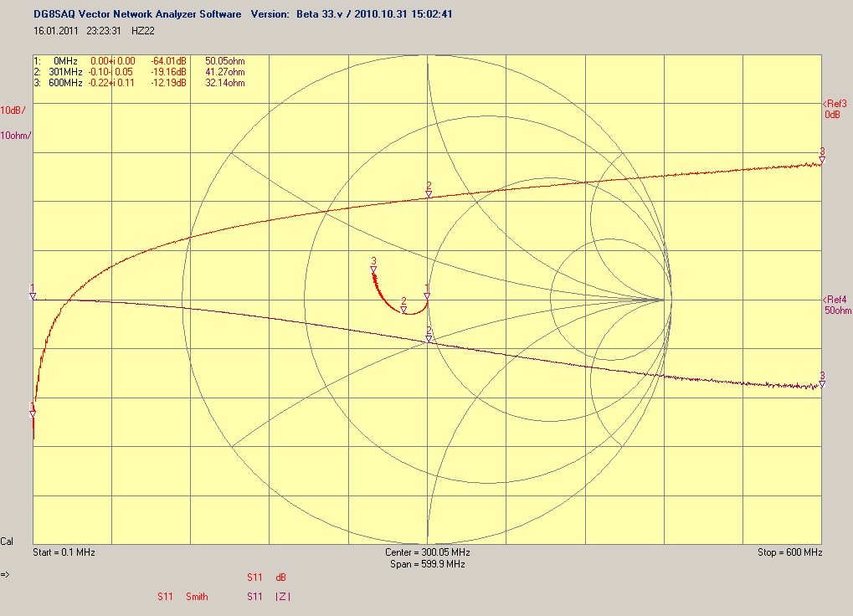Viewport: 853px width, 616px height.
Task: Click the => arrow indicator
Action: [5, 574]
